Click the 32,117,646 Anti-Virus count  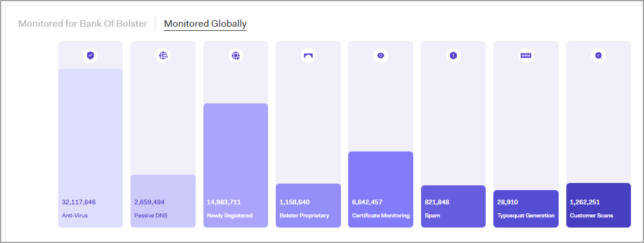[79, 202]
